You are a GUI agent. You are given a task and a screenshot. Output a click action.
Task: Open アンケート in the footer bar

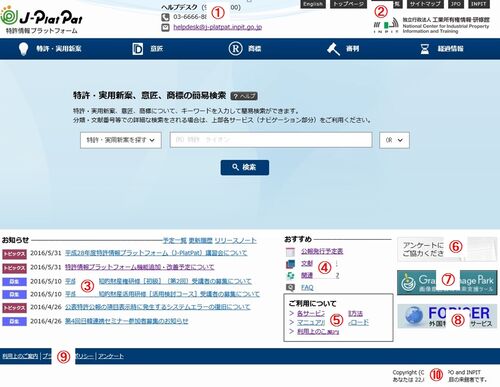111,356
